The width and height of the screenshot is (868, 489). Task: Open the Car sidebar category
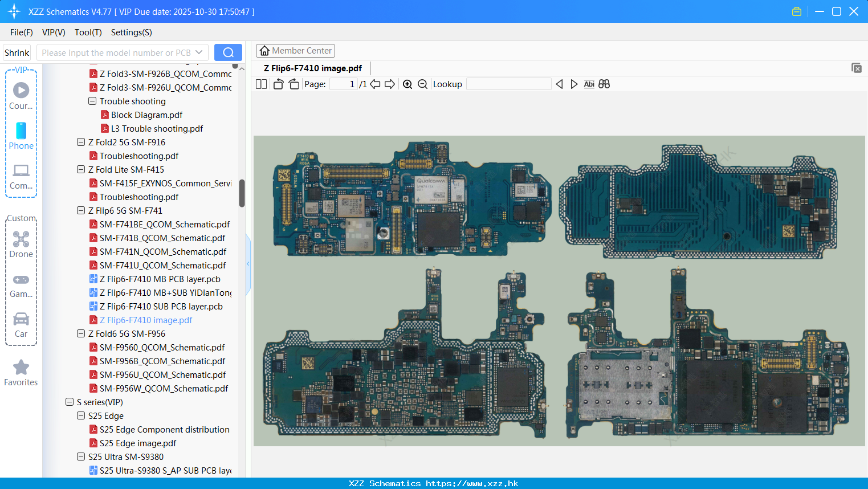click(21, 324)
